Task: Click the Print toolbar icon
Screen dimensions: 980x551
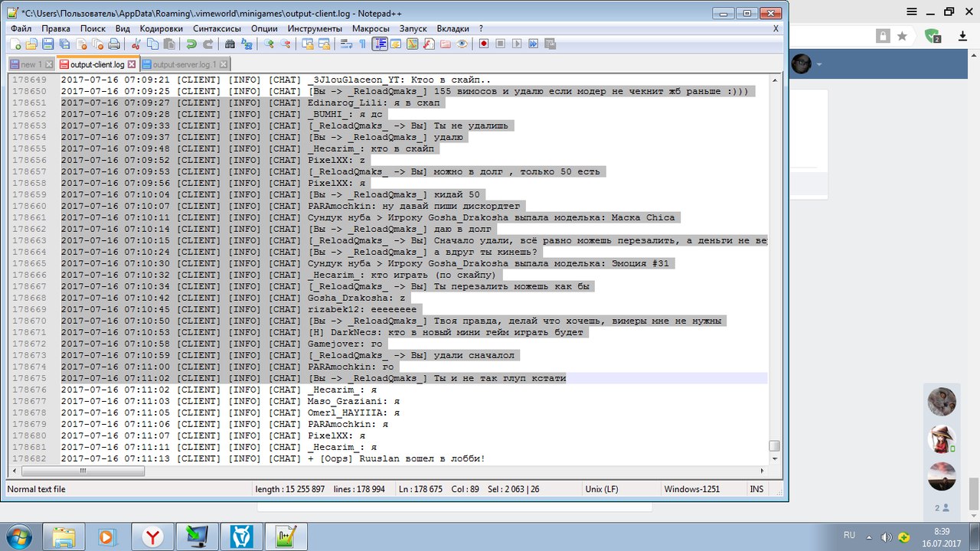Action: (114, 44)
